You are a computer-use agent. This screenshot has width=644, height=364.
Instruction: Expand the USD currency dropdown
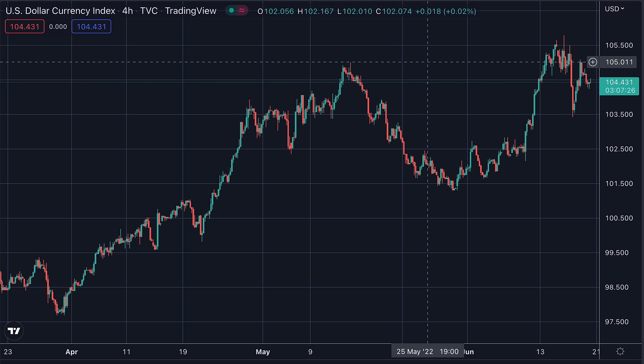point(614,9)
